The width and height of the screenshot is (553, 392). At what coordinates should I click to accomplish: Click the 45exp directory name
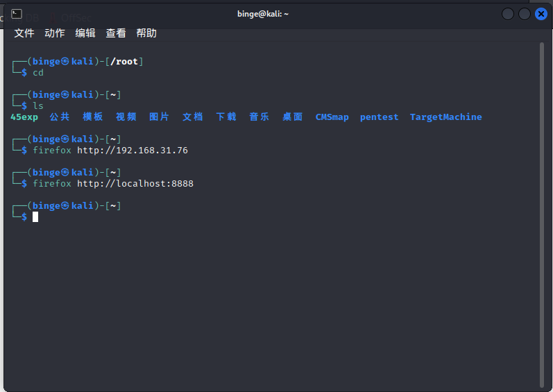coord(24,117)
